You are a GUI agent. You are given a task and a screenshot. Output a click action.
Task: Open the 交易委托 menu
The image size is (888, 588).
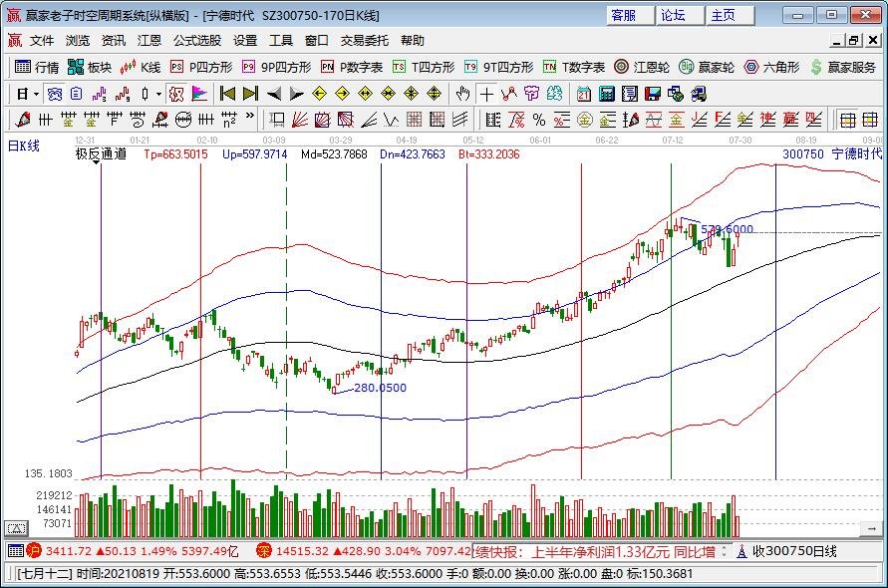(x=365, y=41)
